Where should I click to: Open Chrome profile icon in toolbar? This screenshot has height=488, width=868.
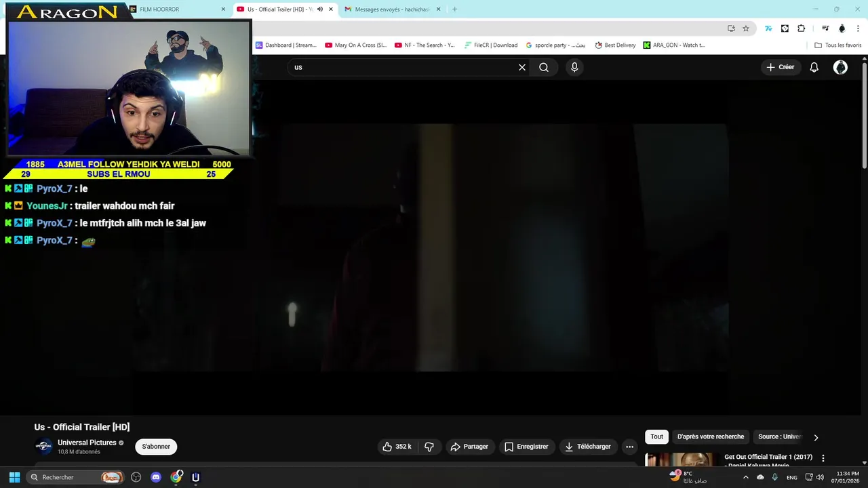point(842,28)
